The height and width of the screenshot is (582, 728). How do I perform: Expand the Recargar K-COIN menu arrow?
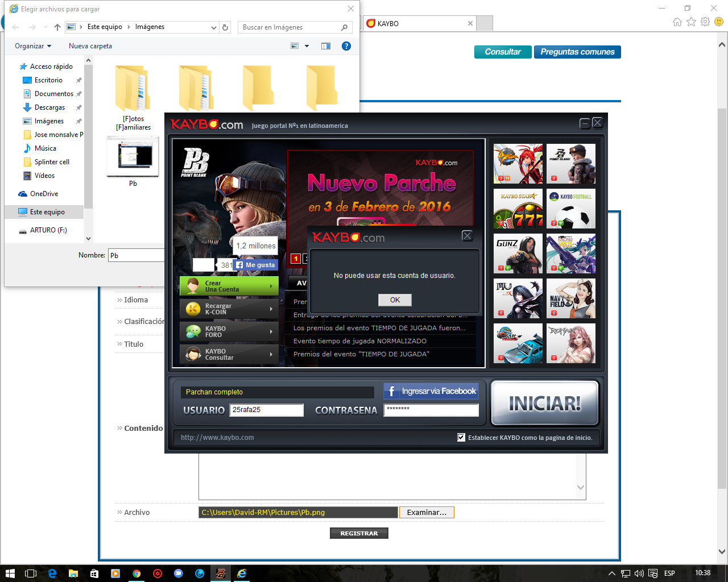(x=271, y=309)
